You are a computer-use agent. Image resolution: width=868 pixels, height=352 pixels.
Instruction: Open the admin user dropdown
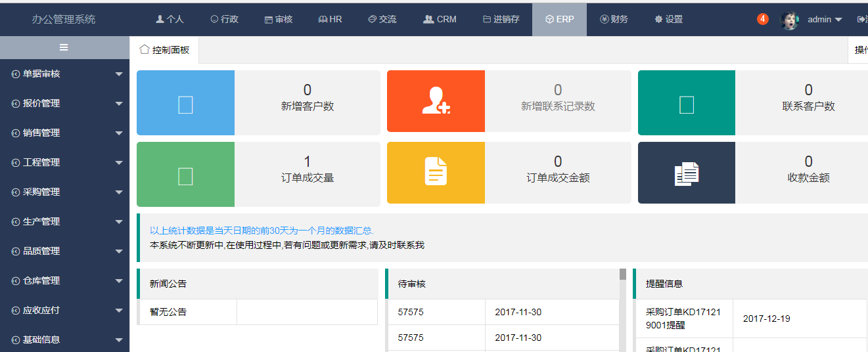pos(825,20)
